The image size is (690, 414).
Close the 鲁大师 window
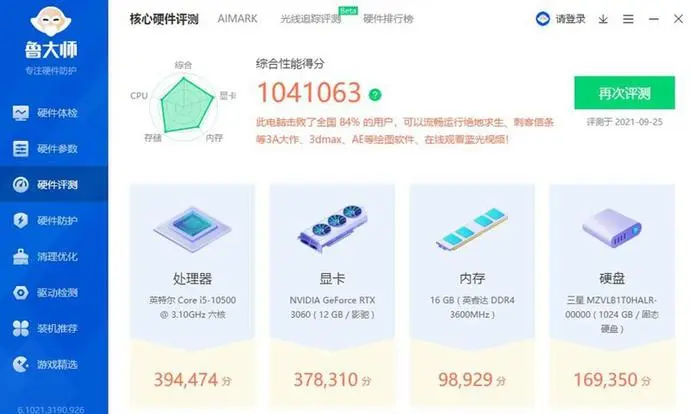678,19
